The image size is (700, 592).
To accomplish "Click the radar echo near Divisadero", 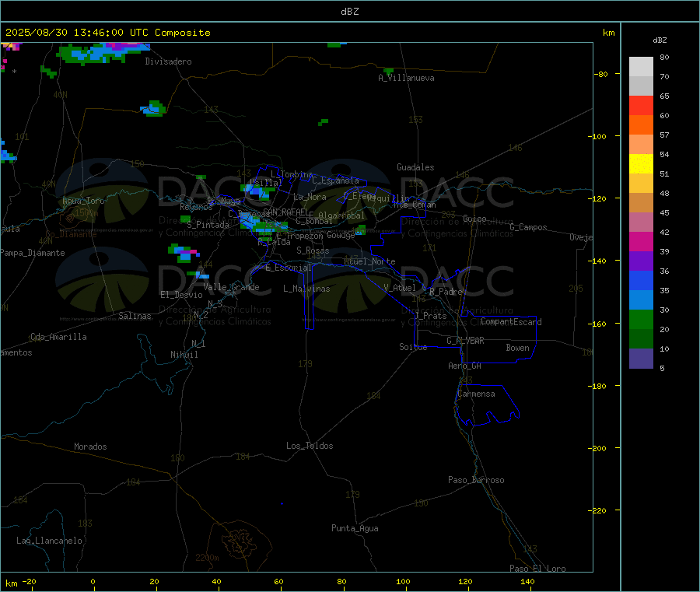I will click(x=103, y=53).
